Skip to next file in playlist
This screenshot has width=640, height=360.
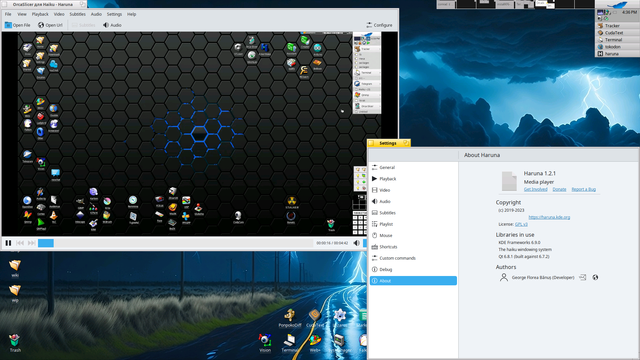pyautogui.click(x=31, y=243)
